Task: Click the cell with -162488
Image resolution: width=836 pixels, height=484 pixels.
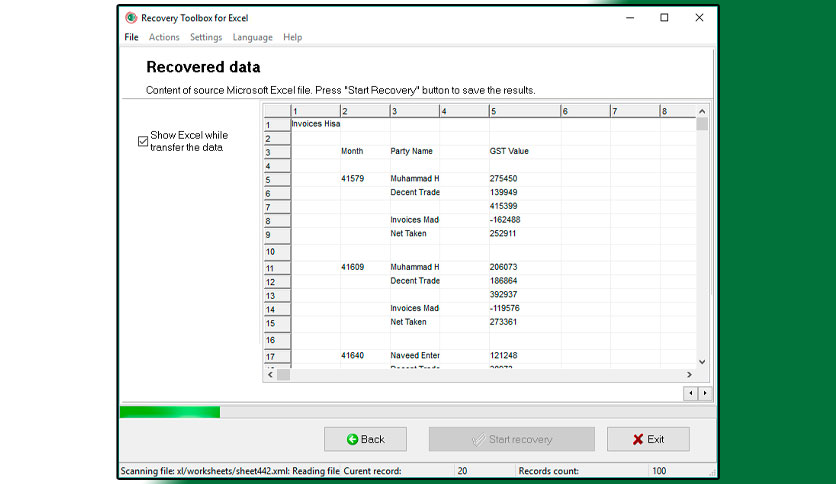Action: (x=525, y=220)
